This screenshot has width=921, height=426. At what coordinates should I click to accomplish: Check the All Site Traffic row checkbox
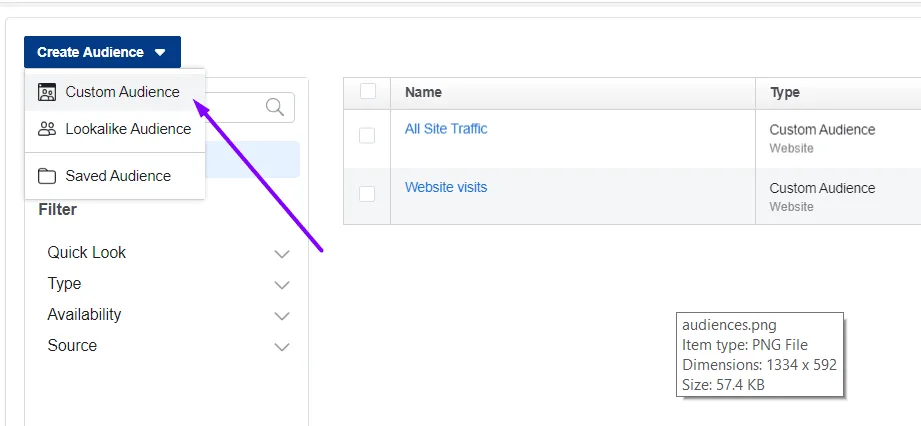367,136
